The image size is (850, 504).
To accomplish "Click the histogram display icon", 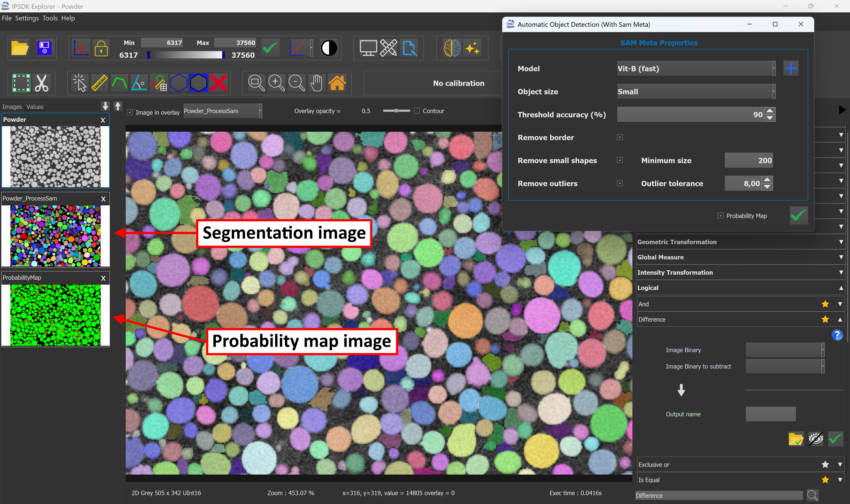I will coord(81,48).
